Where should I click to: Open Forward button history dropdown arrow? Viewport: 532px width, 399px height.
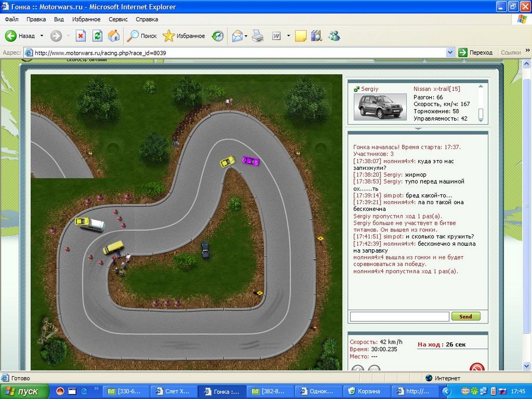[68, 35]
